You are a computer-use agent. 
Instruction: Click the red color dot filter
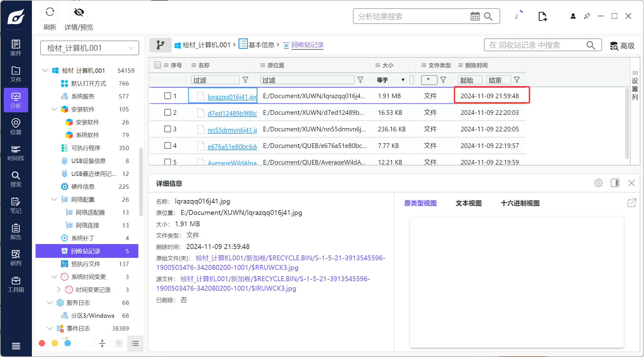coord(42,343)
